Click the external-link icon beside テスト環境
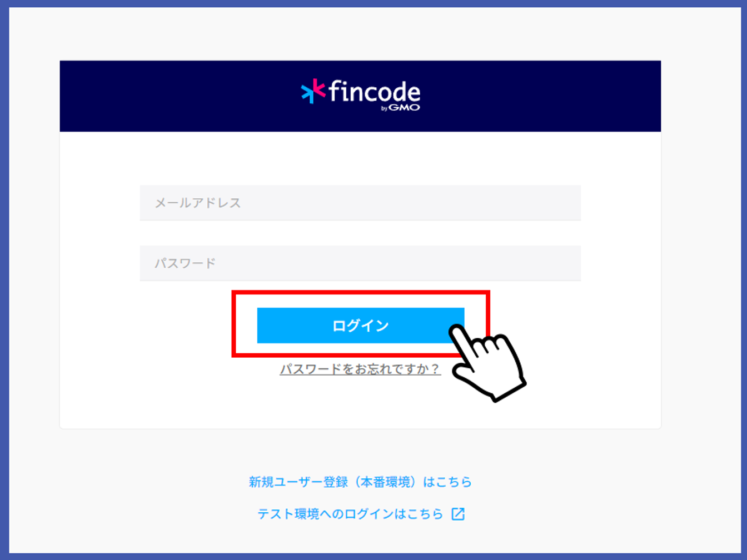747x560 pixels. click(x=457, y=514)
